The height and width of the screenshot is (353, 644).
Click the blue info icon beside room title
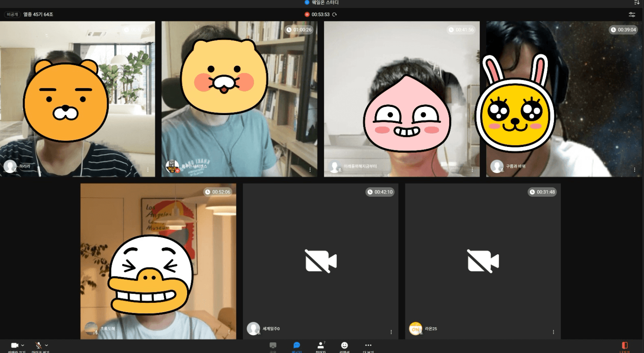(x=307, y=3)
